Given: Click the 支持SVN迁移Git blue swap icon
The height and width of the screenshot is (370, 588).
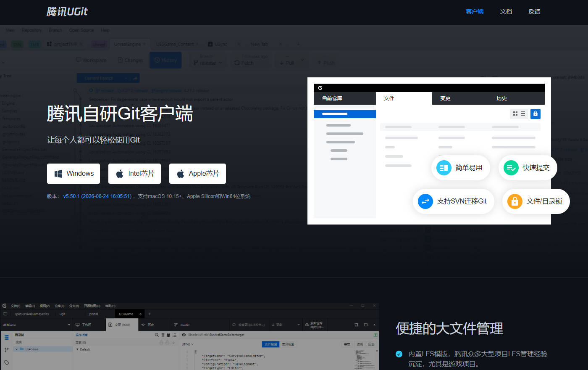Looking at the screenshot, I should click(x=425, y=201).
